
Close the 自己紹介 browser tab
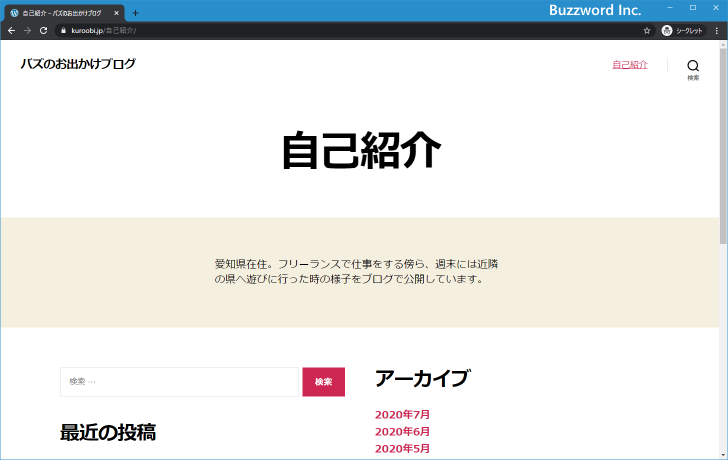[117, 13]
